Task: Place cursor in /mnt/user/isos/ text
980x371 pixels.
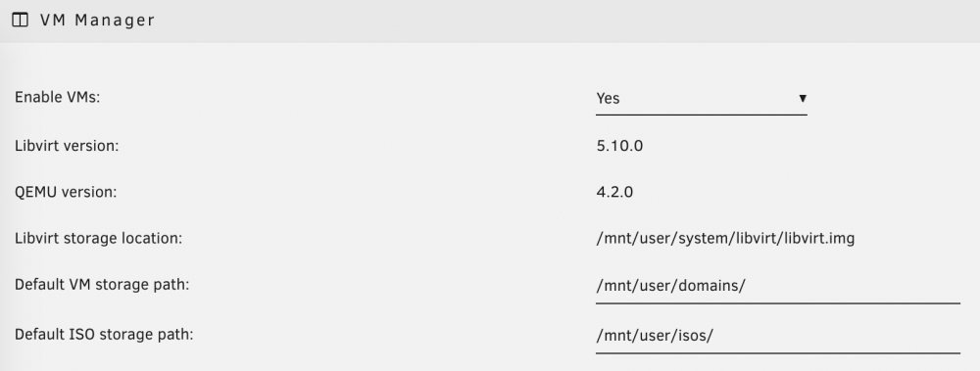Action: tap(655, 336)
